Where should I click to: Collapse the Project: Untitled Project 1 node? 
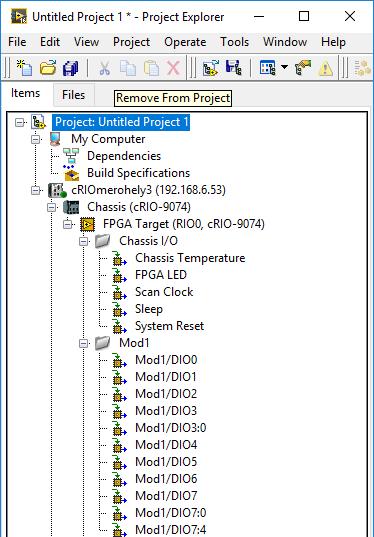(20, 122)
